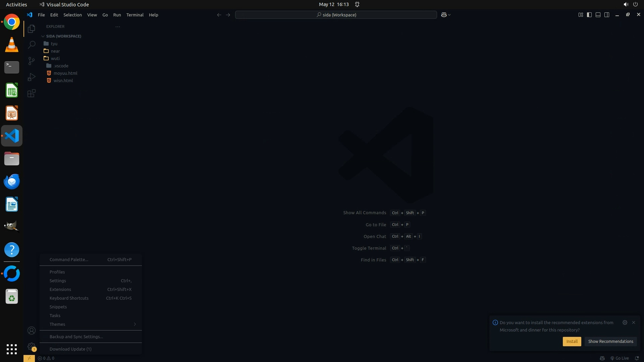Click the Copilot chat icon in title bar
The height and width of the screenshot is (362, 644).
click(x=444, y=15)
